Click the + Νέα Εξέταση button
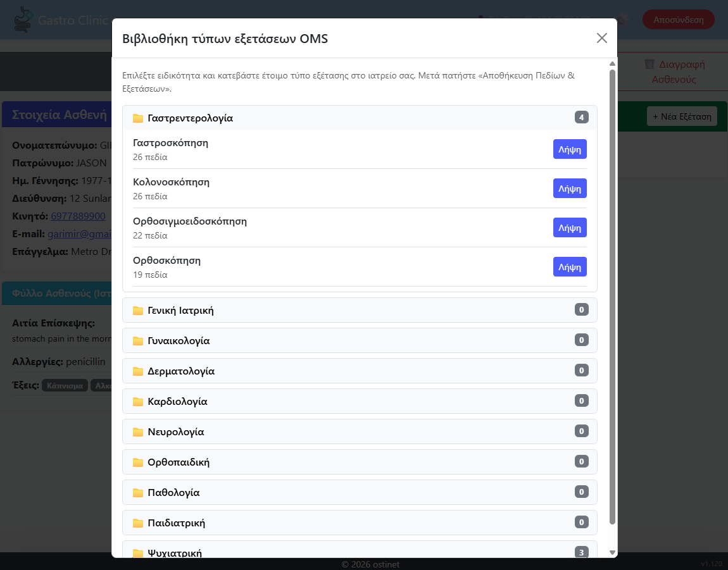Image resolution: width=728 pixels, height=570 pixels. pyautogui.click(x=682, y=116)
